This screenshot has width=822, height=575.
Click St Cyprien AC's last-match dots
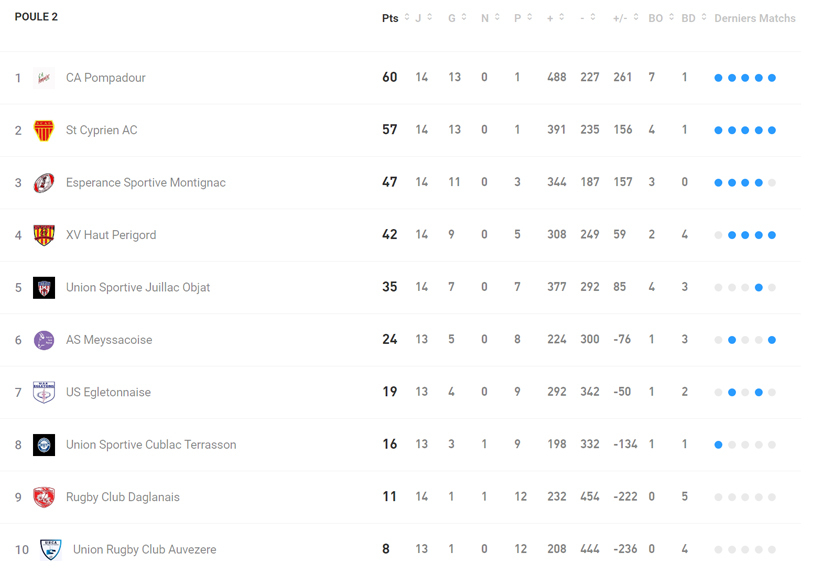745,130
